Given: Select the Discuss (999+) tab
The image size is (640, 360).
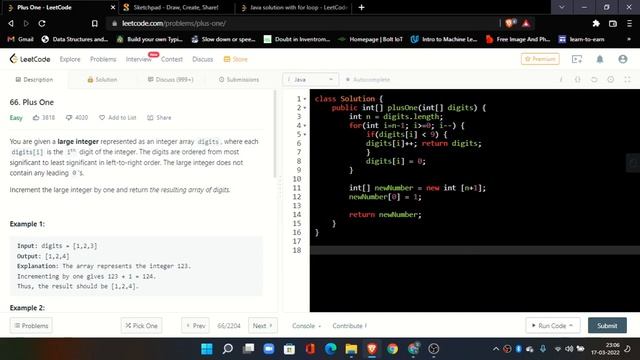Looking at the screenshot, I should (171, 80).
